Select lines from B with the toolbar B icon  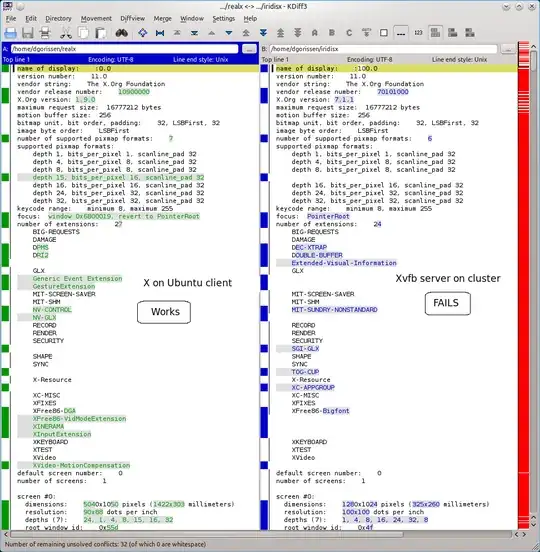(332, 33)
